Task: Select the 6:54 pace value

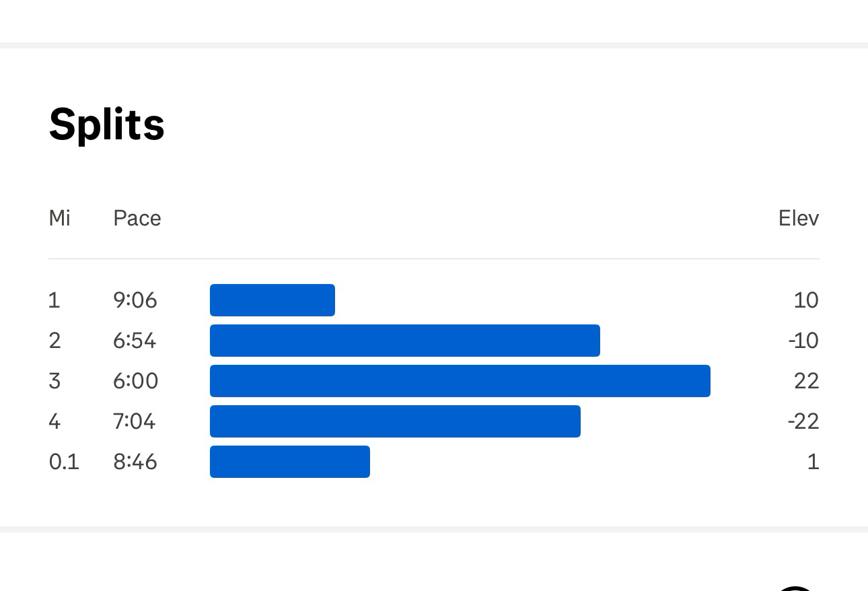Action: (135, 341)
